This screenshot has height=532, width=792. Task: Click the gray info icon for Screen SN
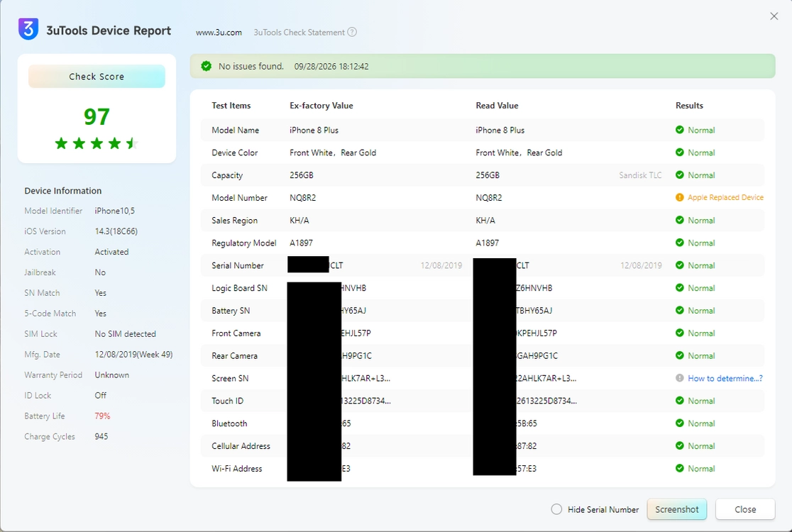click(679, 378)
